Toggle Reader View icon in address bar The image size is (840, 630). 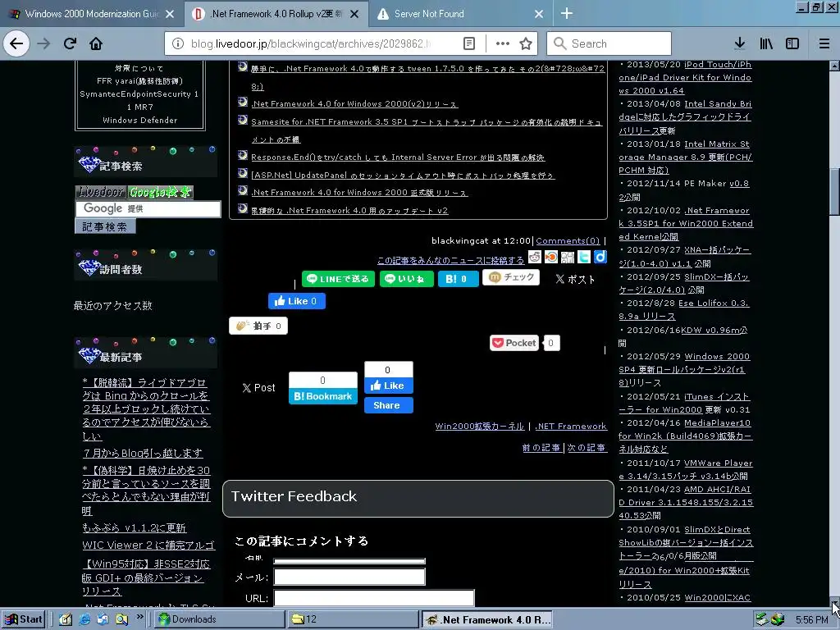469,43
